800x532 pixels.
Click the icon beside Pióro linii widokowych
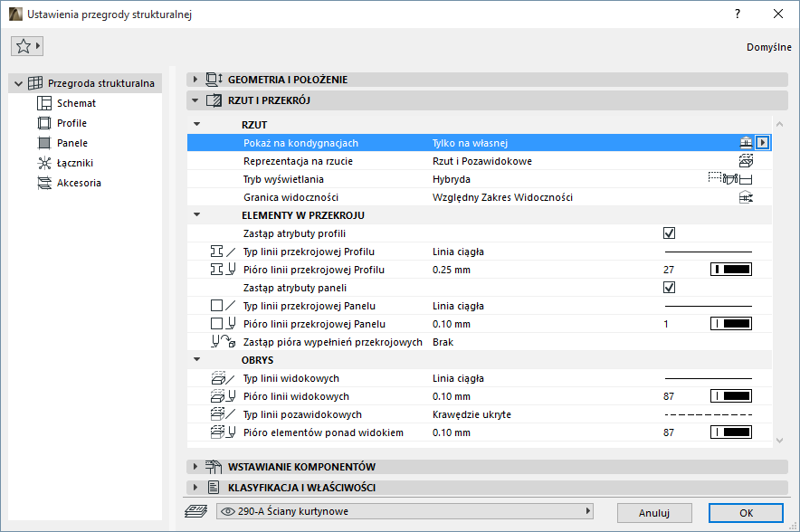(x=223, y=395)
